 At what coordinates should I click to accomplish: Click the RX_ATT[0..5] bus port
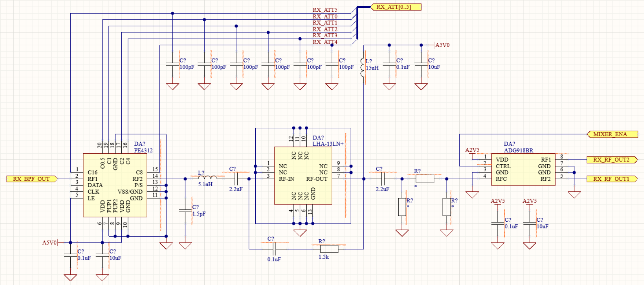[396, 7]
